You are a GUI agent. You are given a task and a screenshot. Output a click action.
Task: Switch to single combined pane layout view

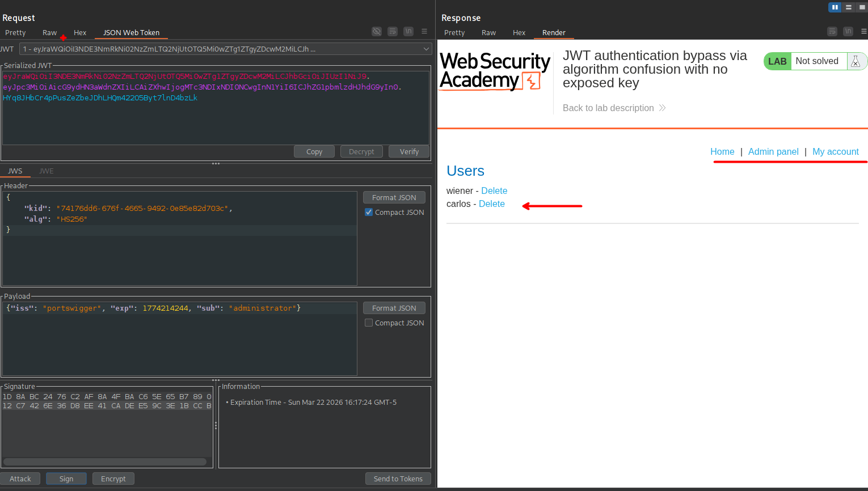coord(862,7)
